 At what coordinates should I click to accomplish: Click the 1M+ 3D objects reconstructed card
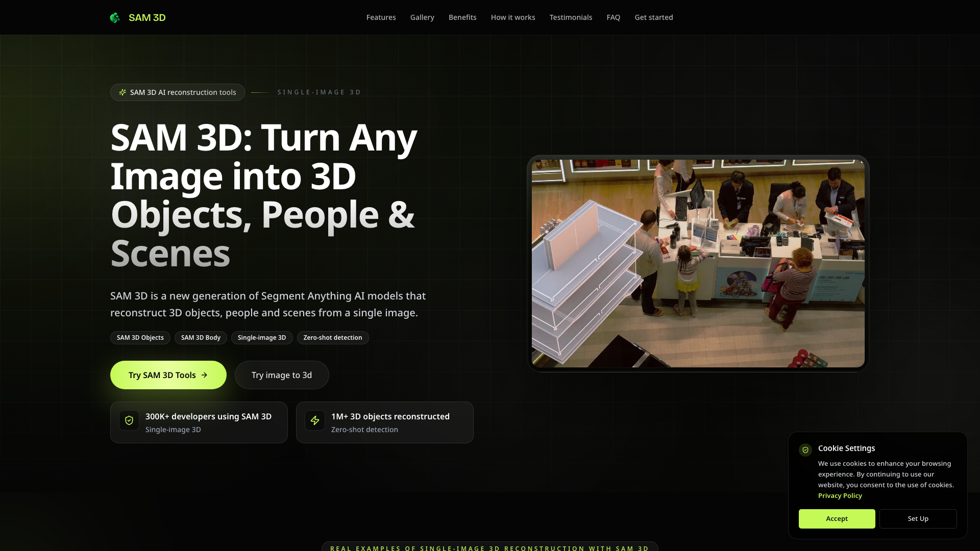click(x=385, y=422)
